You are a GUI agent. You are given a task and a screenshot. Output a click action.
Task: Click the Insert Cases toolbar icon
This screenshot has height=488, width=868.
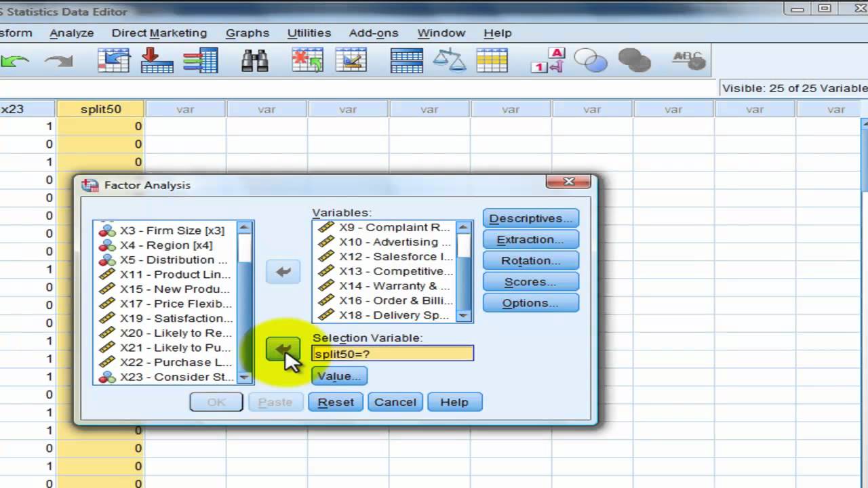click(307, 61)
